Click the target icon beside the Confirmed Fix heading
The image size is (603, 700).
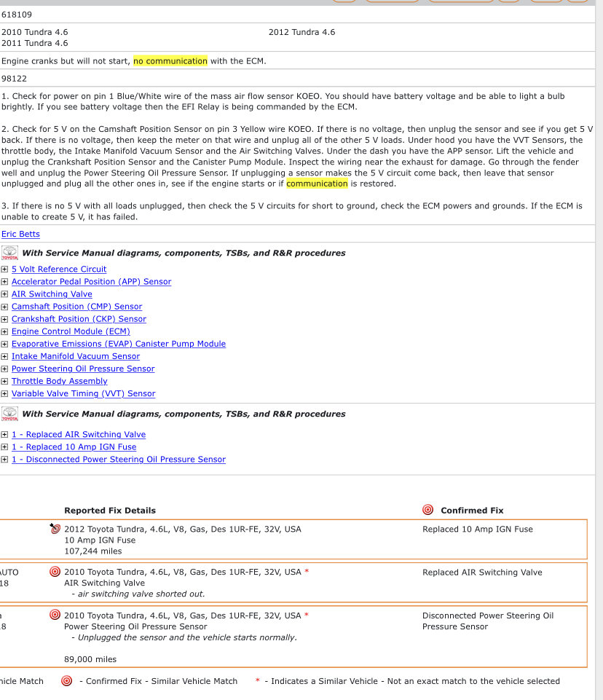tap(427, 510)
